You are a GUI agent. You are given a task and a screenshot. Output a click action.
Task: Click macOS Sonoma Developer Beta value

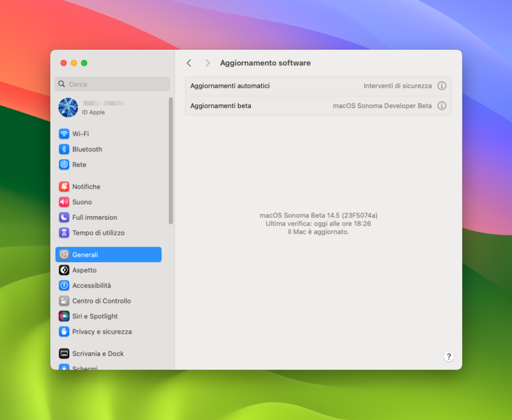(x=382, y=105)
